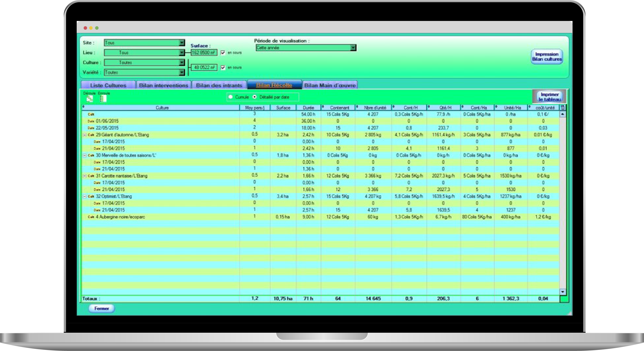Viewport: 644px width, 351px height.
Task: Click the green square in totals row corner
Action: pyautogui.click(x=564, y=299)
